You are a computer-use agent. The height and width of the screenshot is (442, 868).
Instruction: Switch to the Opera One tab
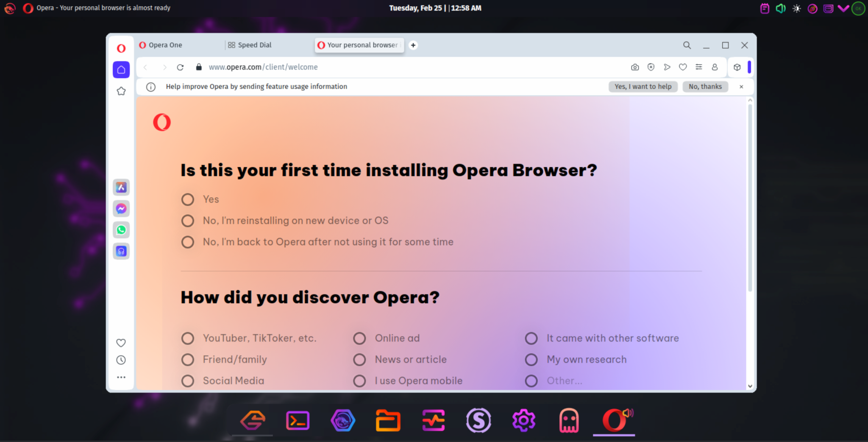pos(165,45)
